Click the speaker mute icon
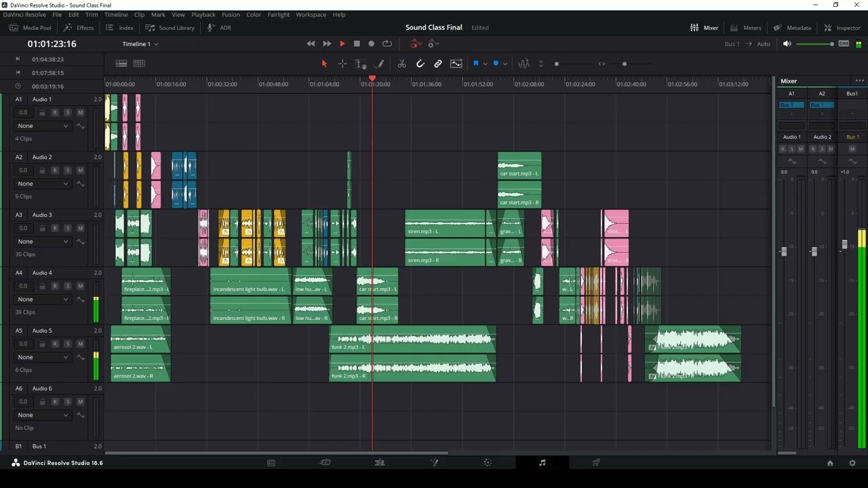868x488 pixels. click(x=787, y=44)
